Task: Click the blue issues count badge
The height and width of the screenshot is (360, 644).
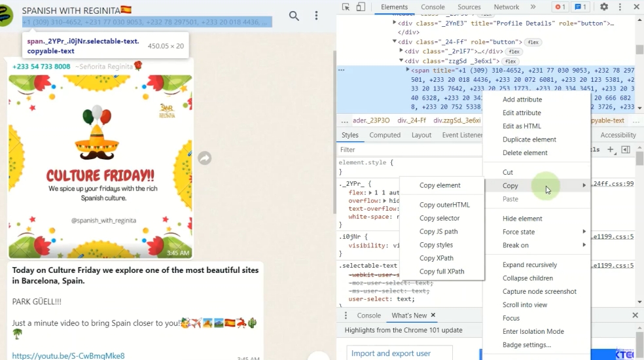Action: pos(581,7)
